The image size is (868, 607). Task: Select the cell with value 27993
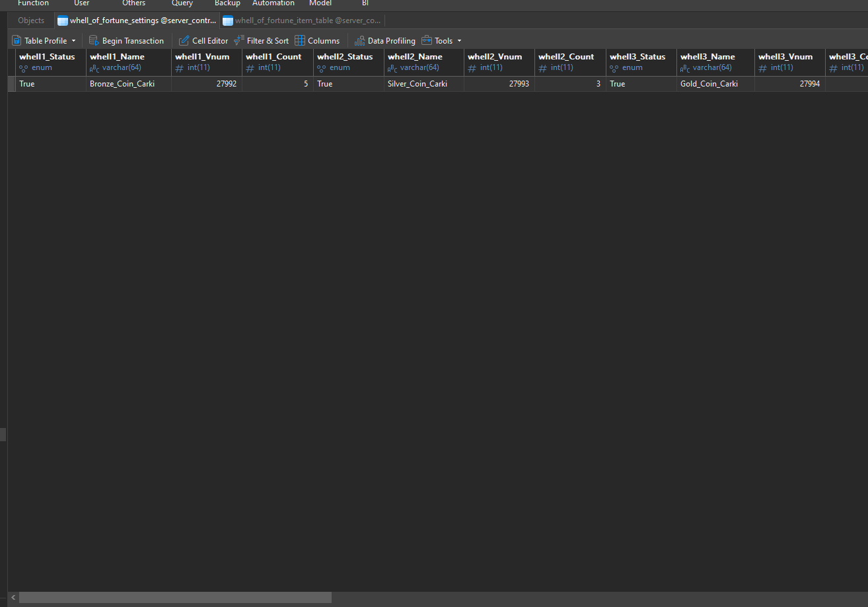[499, 84]
